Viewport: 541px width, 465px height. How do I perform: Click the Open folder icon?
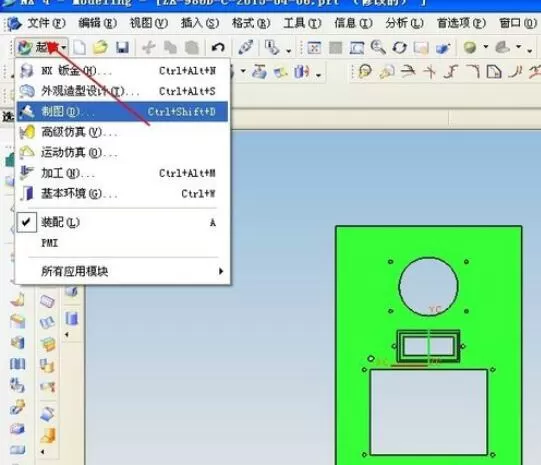click(100, 47)
